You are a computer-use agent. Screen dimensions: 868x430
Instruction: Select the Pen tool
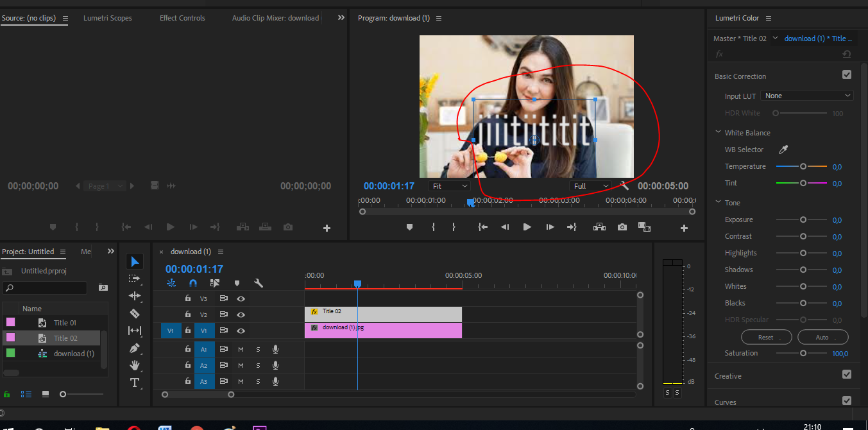(x=135, y=348)
